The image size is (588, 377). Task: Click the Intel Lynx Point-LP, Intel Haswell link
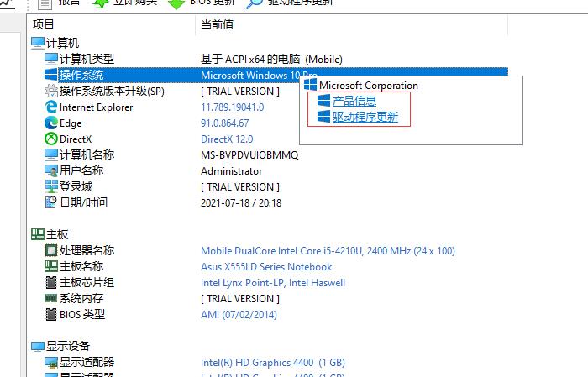tap(273, 283)
